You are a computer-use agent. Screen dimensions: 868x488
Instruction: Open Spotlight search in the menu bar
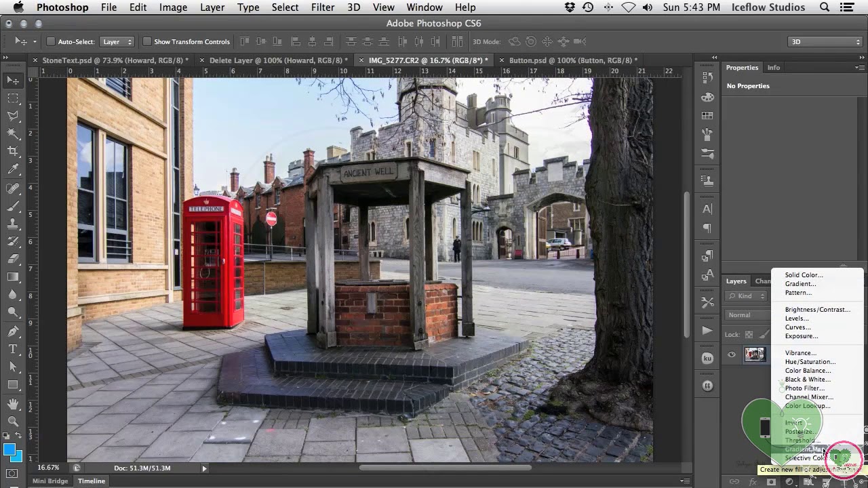[x=825, y=7]
